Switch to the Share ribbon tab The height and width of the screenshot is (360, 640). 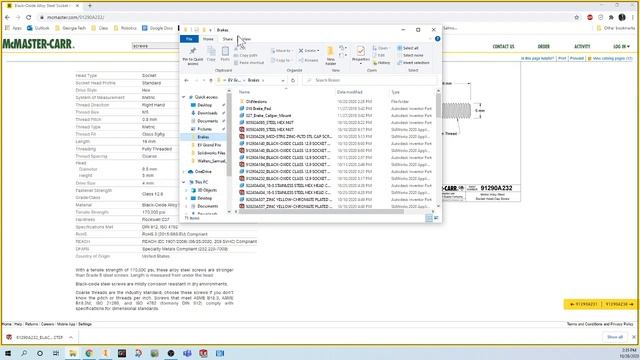coord(227,39)
